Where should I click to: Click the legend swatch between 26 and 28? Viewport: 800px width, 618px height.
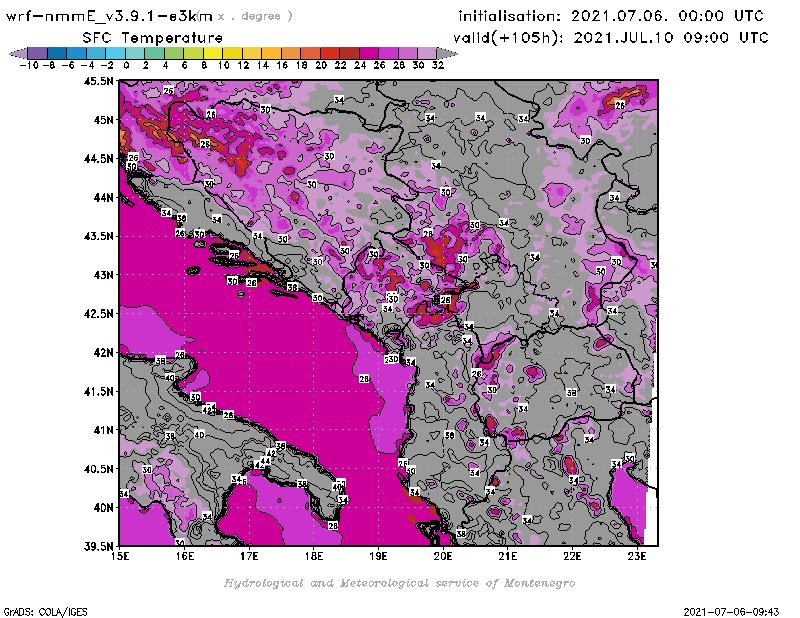(388, 53)
